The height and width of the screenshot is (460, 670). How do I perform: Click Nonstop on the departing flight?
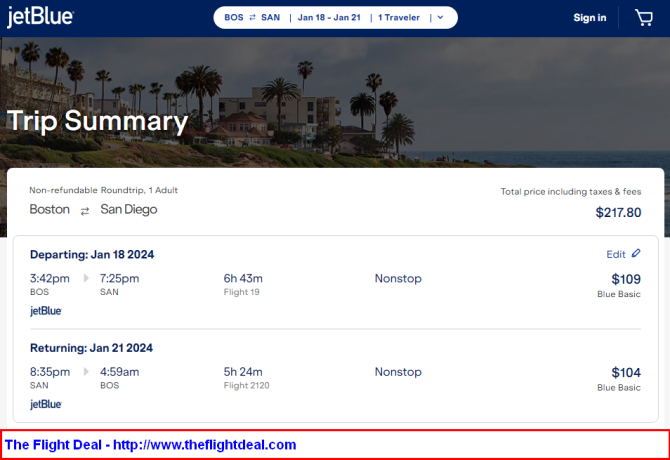click(x=398, y=278)
